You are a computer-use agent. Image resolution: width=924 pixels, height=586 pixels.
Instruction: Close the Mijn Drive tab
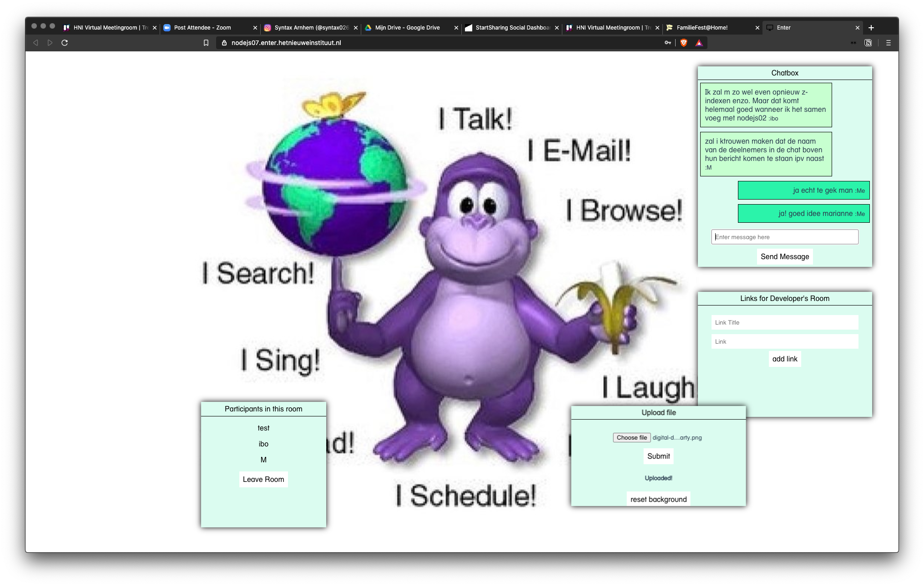pos(456,28)
